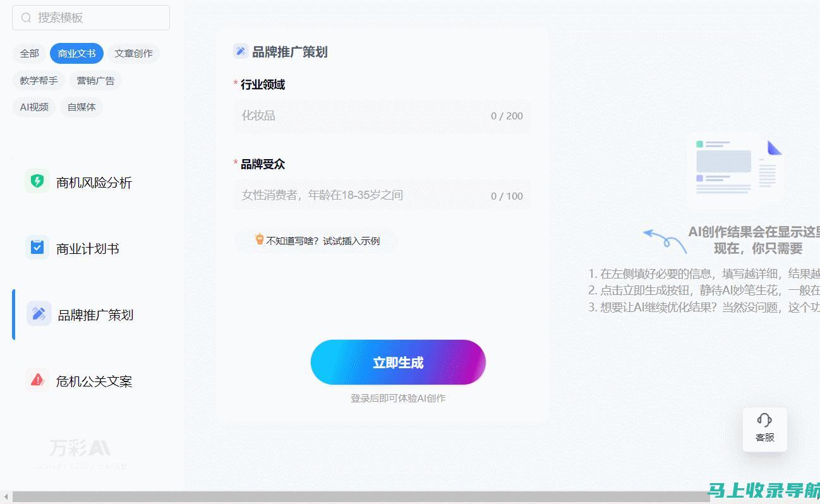Click the blue clipboard 商业计划书 icon

[x=37, y=248]
